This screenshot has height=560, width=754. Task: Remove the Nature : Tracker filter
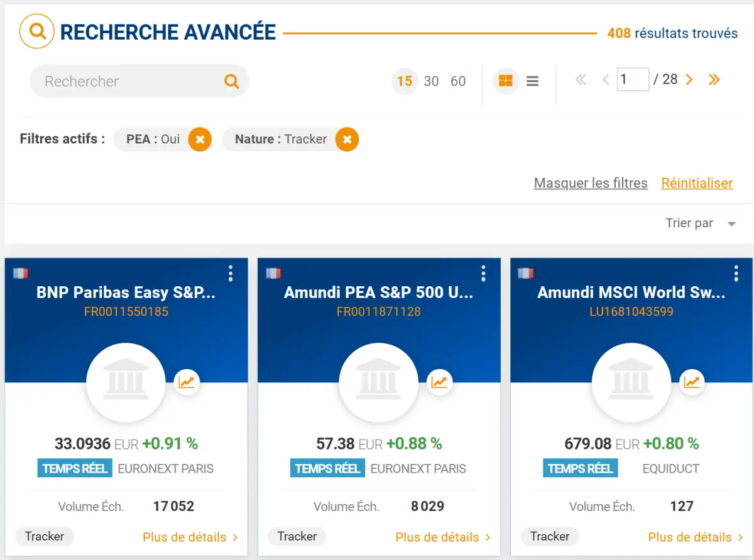(x=347, y=139)
